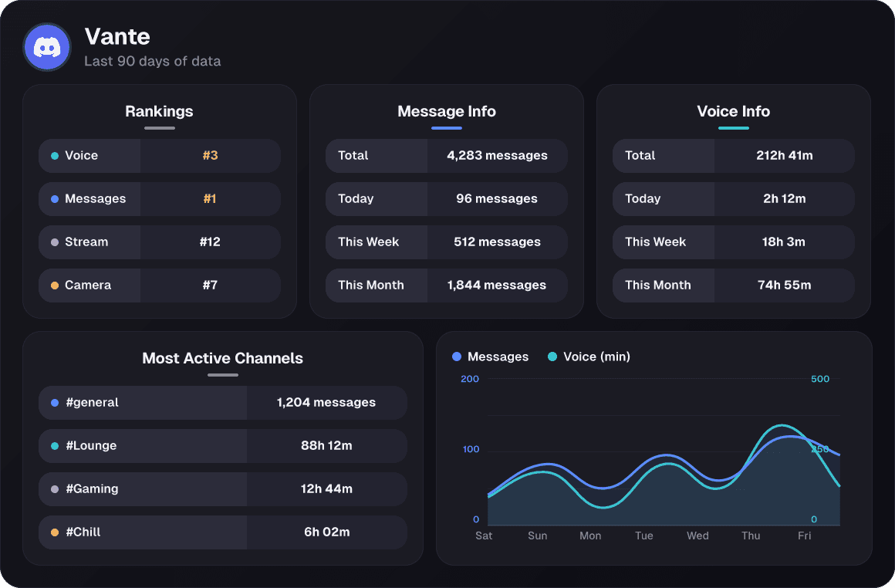895x588 pixels.
Task: Select the Rankings card title
Action: coord(159,111)
